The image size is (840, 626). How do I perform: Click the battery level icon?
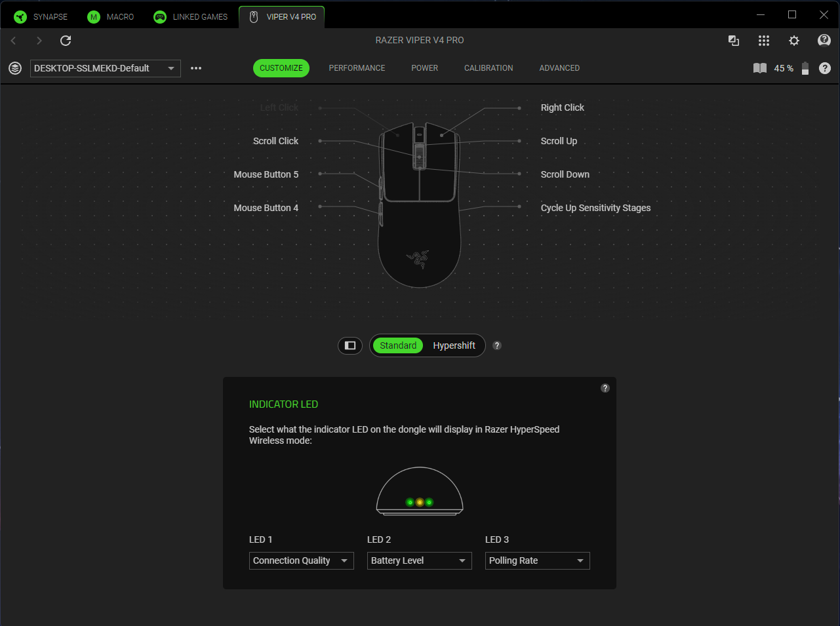pyautogui.click(x=805, y=68)
